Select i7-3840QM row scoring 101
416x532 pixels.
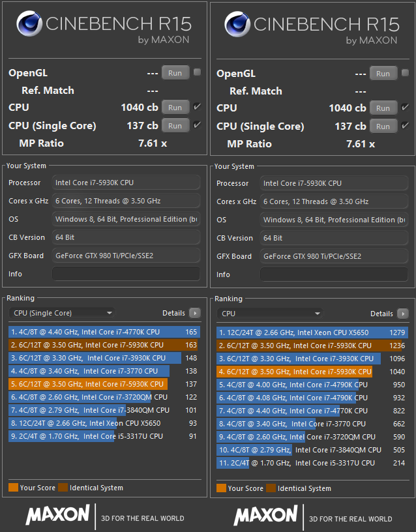104,410
